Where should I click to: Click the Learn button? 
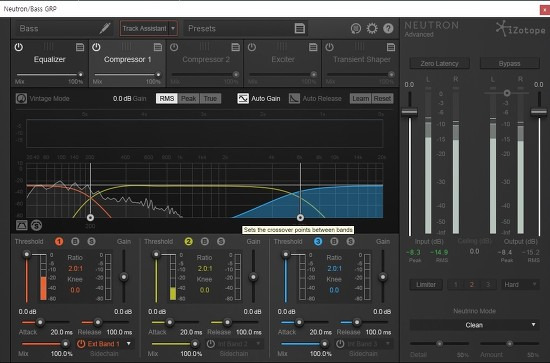point(360,99)
